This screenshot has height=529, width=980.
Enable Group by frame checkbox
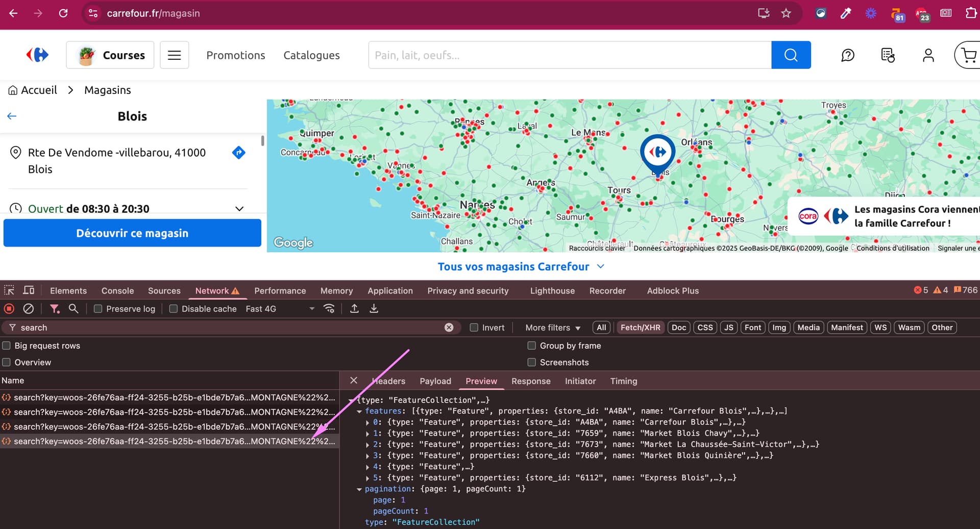coord(531,346)
